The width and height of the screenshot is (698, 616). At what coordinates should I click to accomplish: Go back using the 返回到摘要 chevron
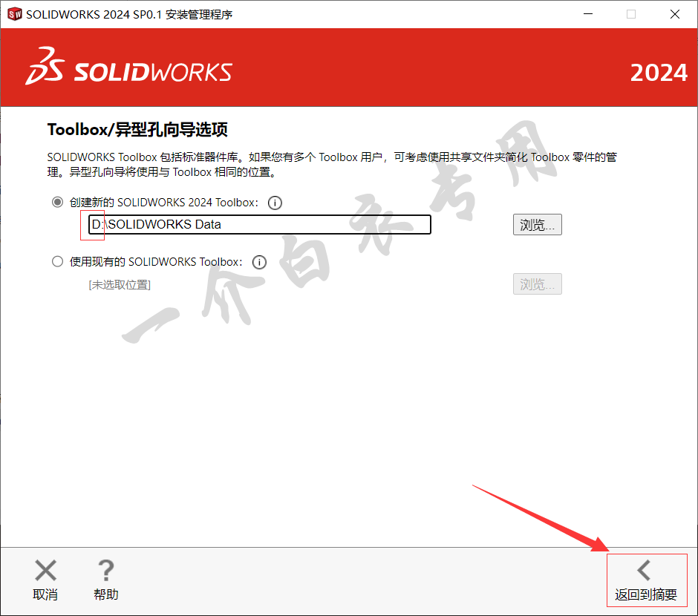point(644,571)
